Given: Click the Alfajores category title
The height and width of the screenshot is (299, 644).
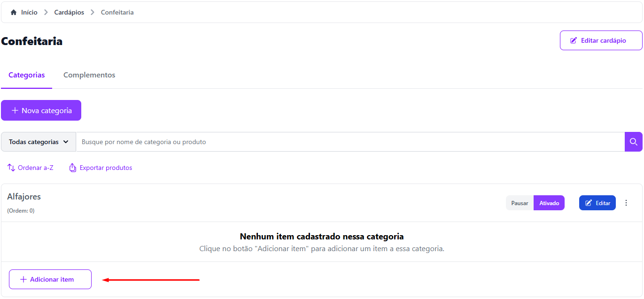Looking at the screenshot, I should coord(24,197).
